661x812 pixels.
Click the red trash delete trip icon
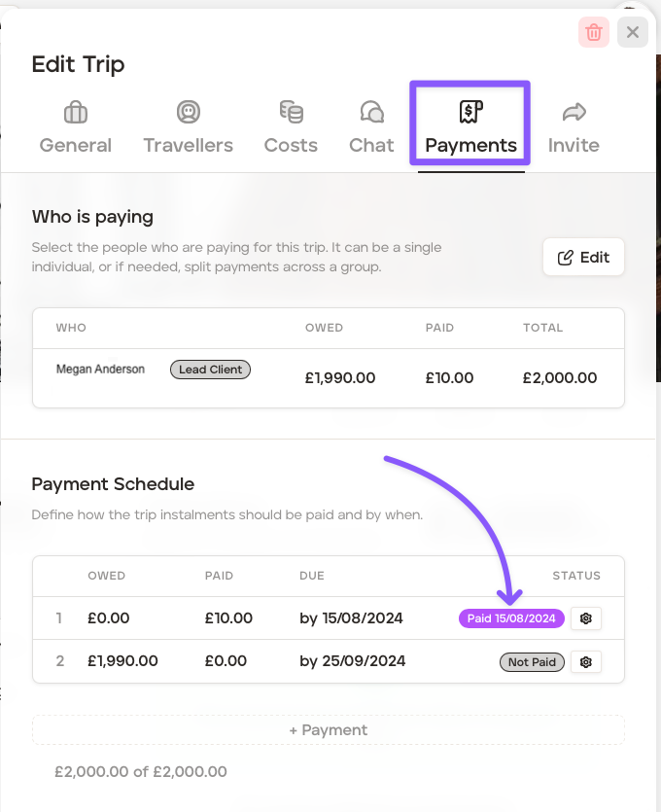[594, 32]
